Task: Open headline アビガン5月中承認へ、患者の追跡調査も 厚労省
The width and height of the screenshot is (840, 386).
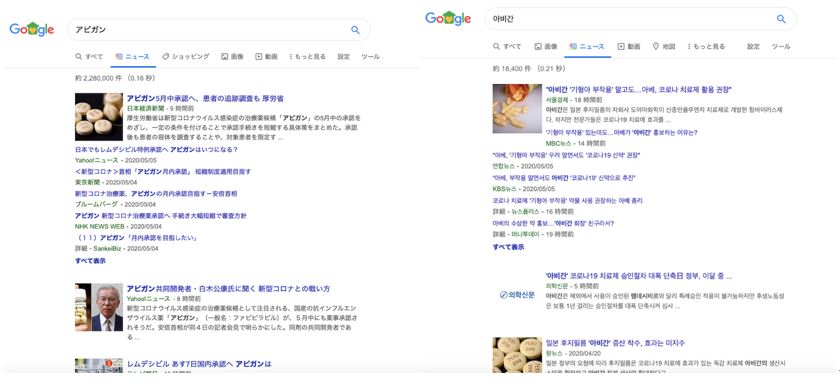Action: point(205,99)
